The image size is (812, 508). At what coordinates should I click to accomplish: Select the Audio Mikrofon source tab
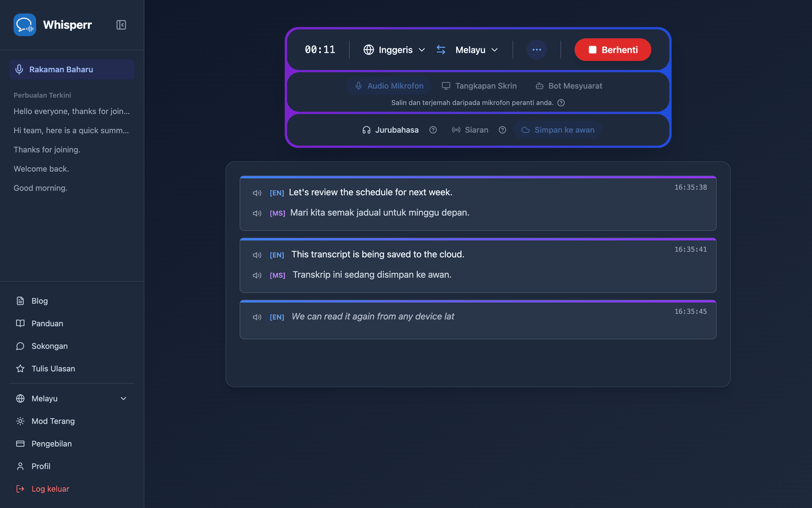[389, 86]
